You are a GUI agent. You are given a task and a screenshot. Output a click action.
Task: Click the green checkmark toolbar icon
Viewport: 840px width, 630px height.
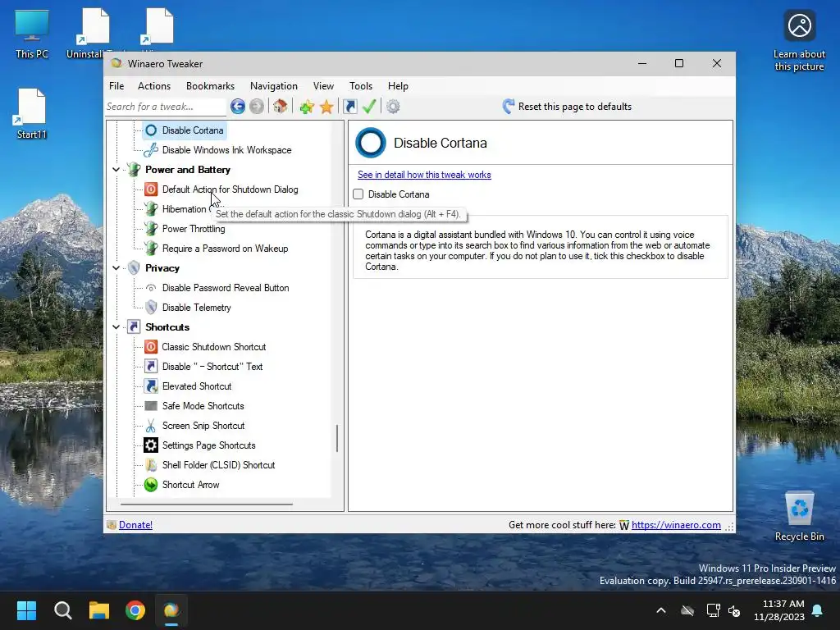coord(369,106)
